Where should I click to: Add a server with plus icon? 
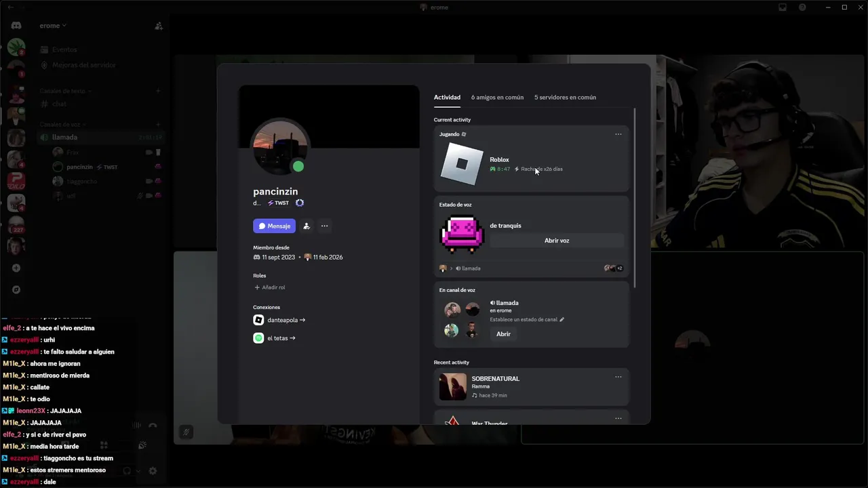(x=16, y=268)
